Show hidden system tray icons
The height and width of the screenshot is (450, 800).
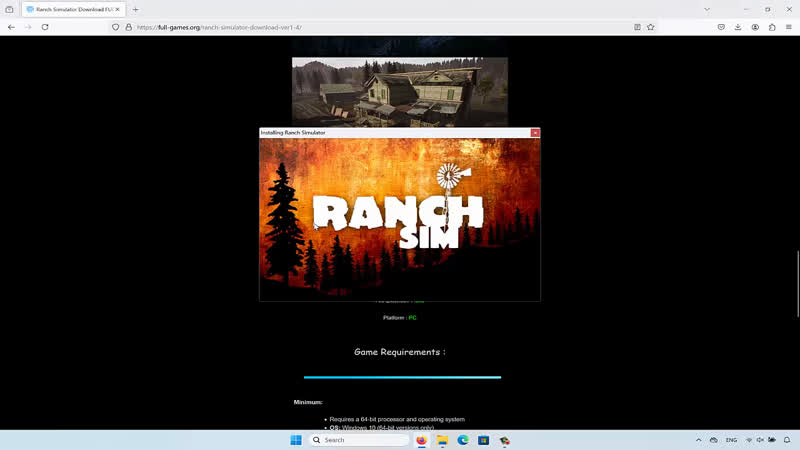tap(698, 440)
